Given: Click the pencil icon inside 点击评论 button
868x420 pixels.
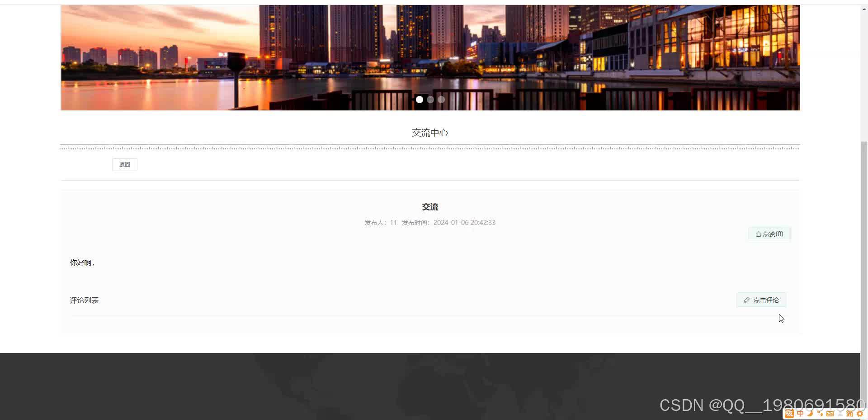Looking at the screenshot, I should pyautogui.click(x=747, y=300).
